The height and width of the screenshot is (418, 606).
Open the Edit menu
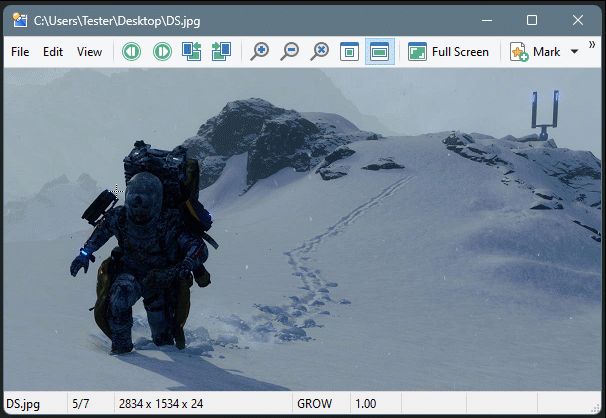tap(53, 52)
